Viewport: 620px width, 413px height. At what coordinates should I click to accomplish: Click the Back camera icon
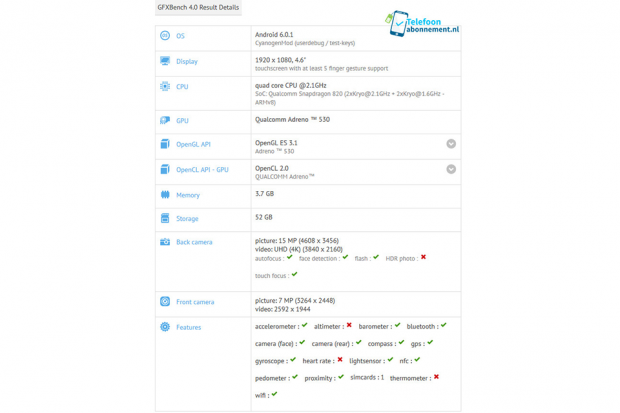[165, 242]
